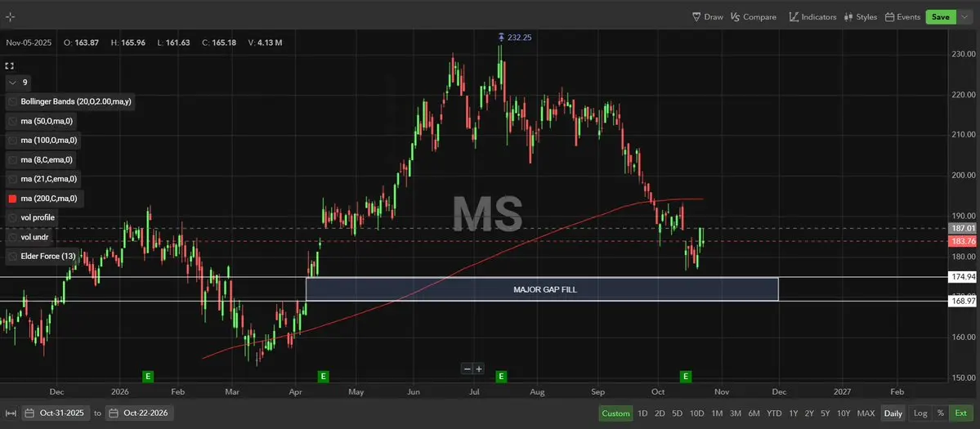
Task: Select the 1Y range
Action: pyautogui.click(x=793, y=413)
